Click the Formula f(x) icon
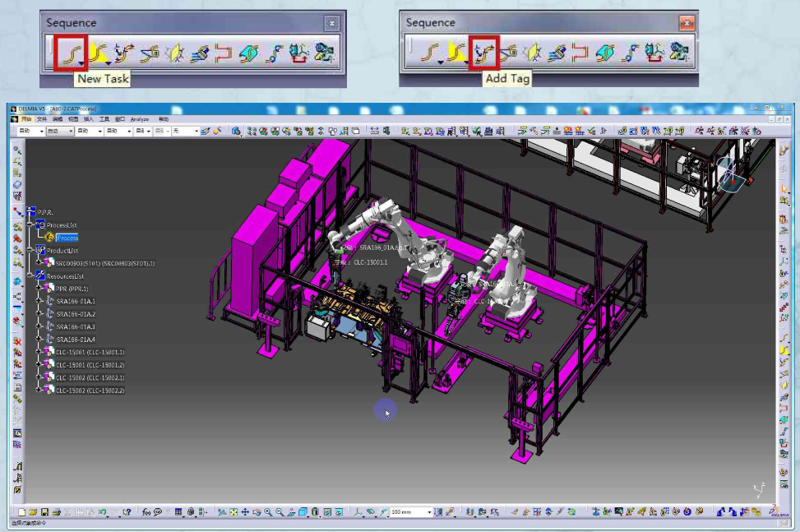The width and height of the screenshot is (800, 532). 146,511
